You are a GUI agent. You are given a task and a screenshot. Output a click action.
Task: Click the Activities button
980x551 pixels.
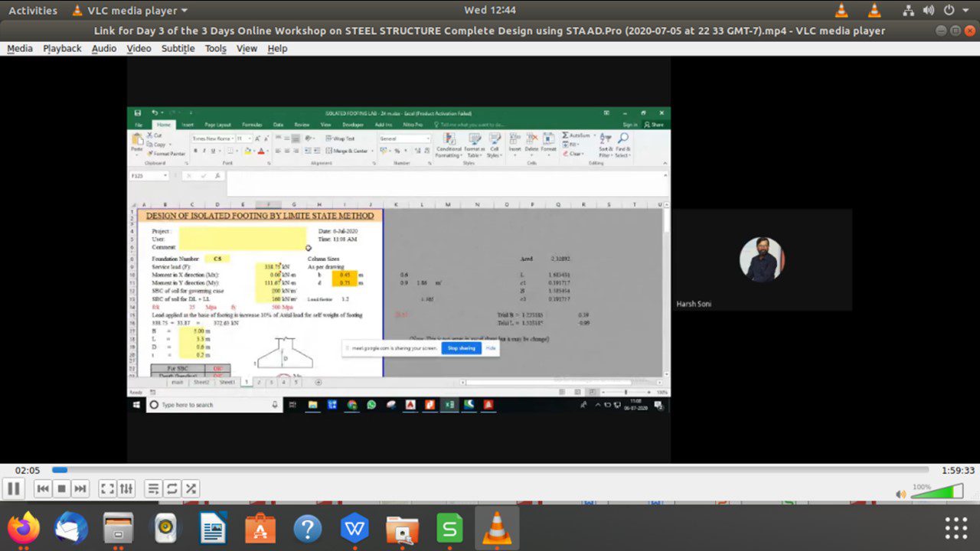32,11
